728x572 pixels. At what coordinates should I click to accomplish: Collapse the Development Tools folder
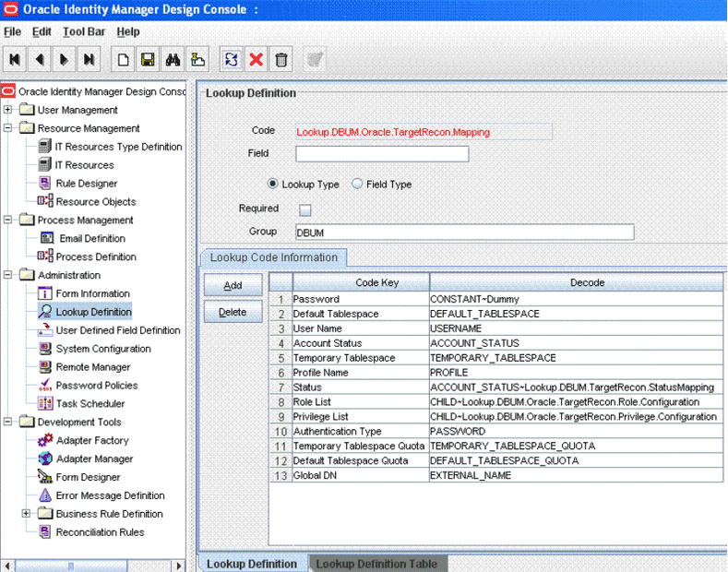[8, 422]
